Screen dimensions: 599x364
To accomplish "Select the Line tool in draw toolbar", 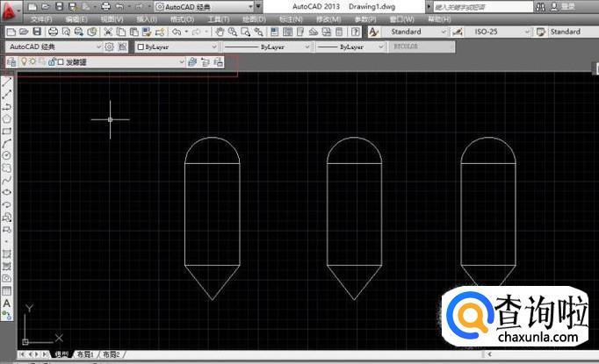I will [x=7, y=82].
